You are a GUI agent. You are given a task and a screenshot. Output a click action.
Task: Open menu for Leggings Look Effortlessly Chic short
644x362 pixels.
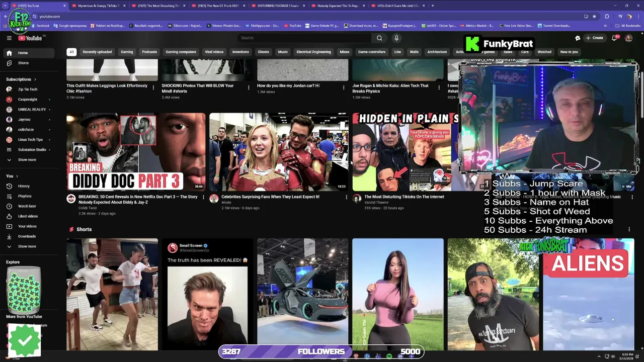(153, 87)
